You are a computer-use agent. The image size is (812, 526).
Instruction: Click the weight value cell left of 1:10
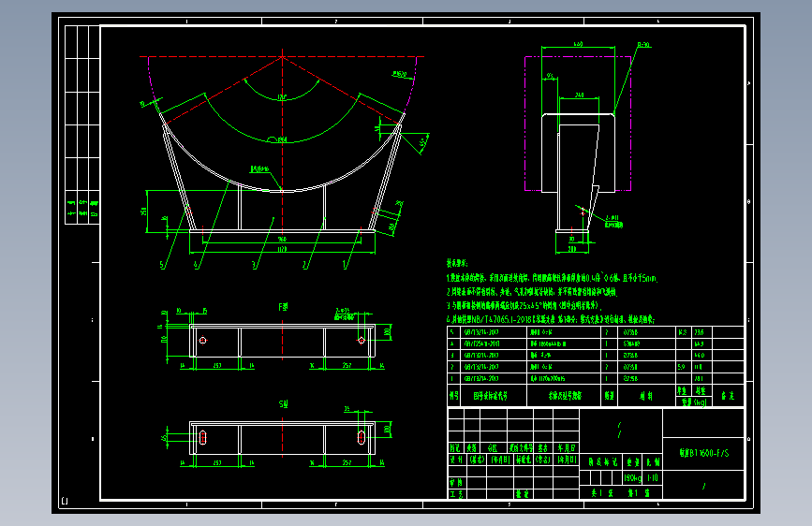coord(632,478)
